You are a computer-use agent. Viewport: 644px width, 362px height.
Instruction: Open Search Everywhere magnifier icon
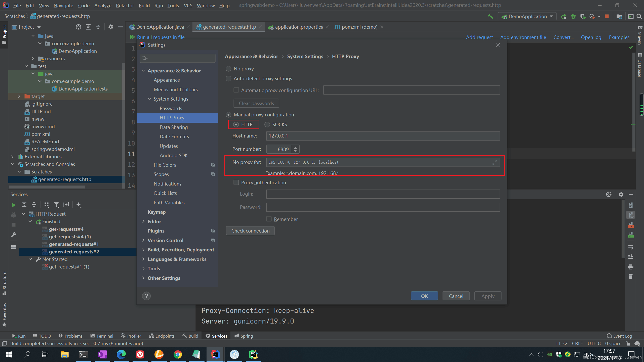pyautogui.click(x=639, y=16)
